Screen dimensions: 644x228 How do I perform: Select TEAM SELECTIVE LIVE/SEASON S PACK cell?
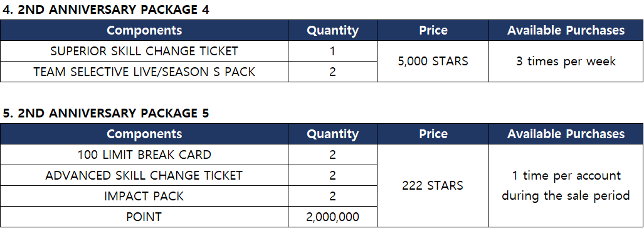[144, 72]
